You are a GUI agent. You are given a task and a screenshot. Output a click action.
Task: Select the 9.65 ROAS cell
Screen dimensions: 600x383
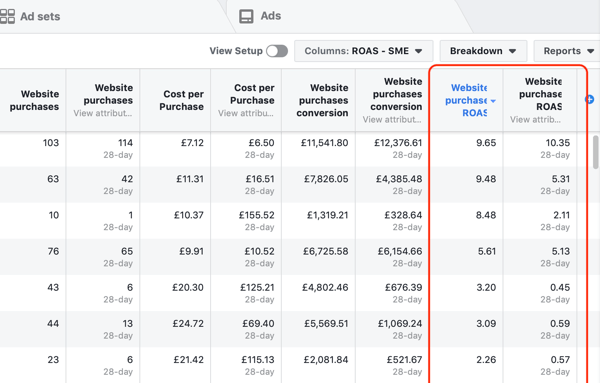pyautogui.click(x=466, y=148)
